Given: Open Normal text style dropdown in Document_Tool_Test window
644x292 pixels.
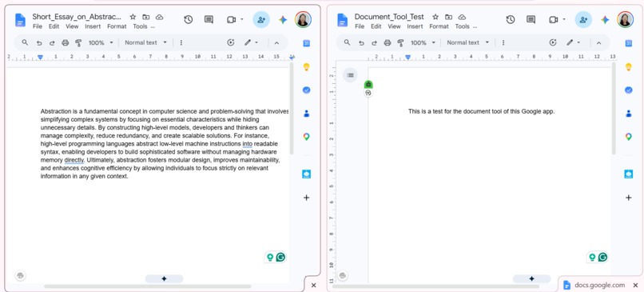Looking at the screenshot, I should [x=467, y=42].
